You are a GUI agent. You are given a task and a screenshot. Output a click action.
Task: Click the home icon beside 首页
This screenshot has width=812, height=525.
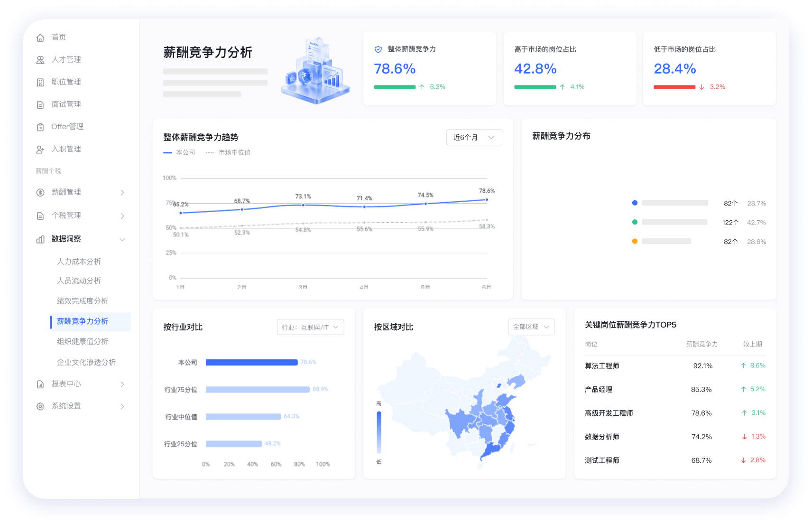pyautogui.click(x=40, y=37)
